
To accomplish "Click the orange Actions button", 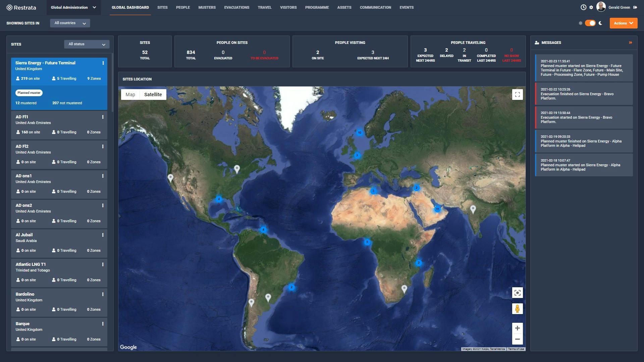I will click(x=623, y=23).
